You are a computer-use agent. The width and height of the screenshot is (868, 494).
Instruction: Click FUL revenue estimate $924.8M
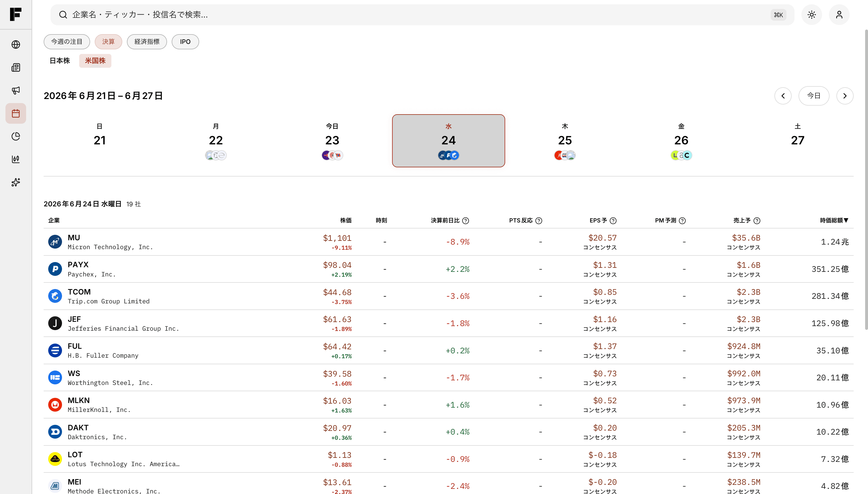[x=743, y=346]
